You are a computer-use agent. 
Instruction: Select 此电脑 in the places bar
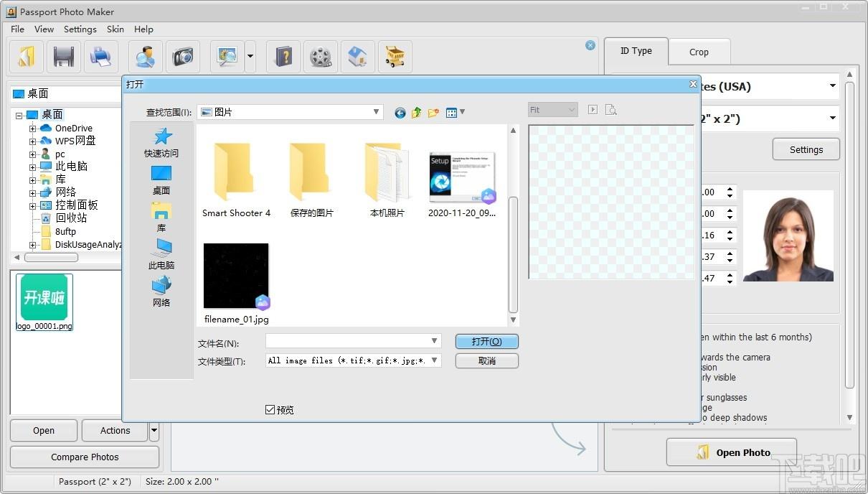[161, 255]
